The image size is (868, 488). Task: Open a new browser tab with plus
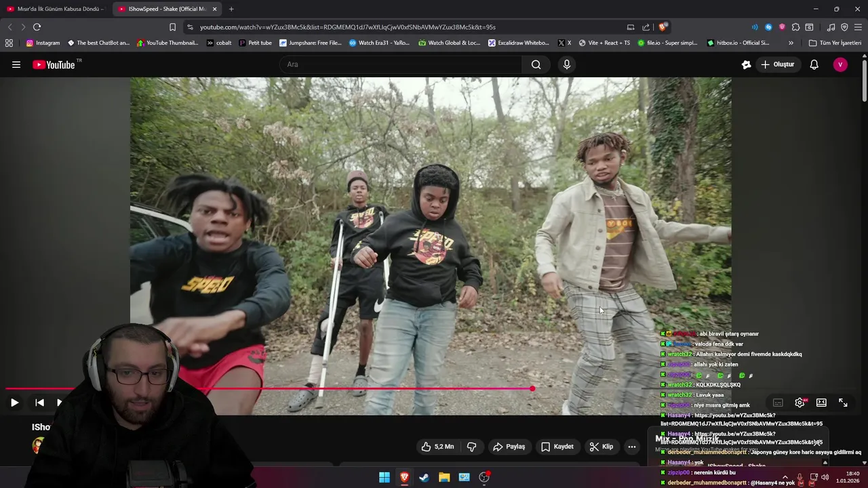(231, 9)
